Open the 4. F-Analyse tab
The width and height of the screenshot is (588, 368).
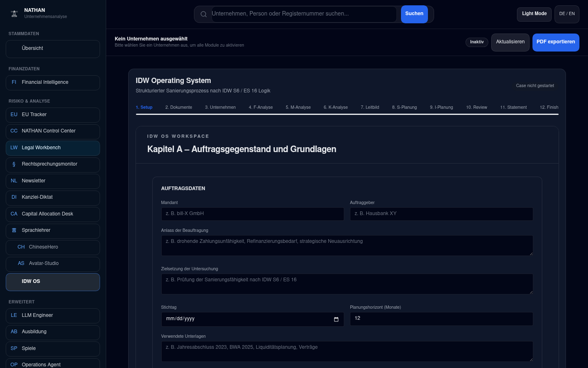coord(261,108)
